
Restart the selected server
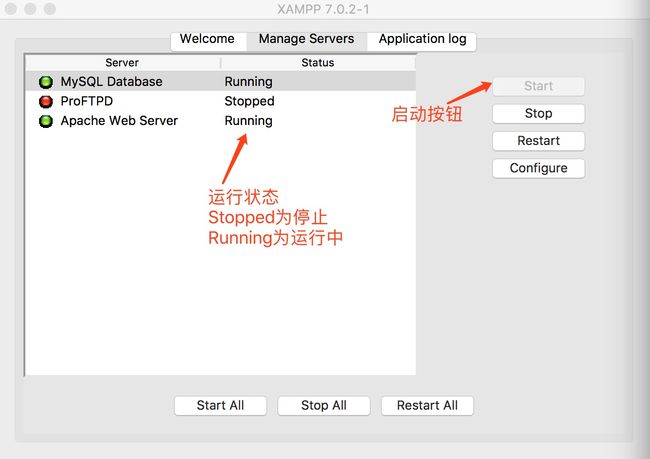coord(538,141)
